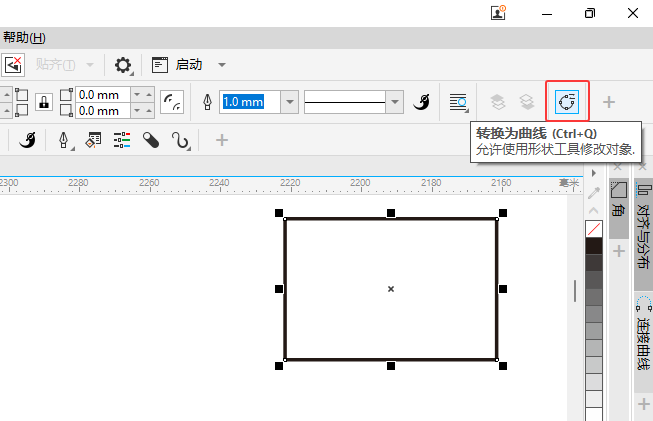
Task: Select the artistic media tool in second toolbar
Action: coord(27,140)
